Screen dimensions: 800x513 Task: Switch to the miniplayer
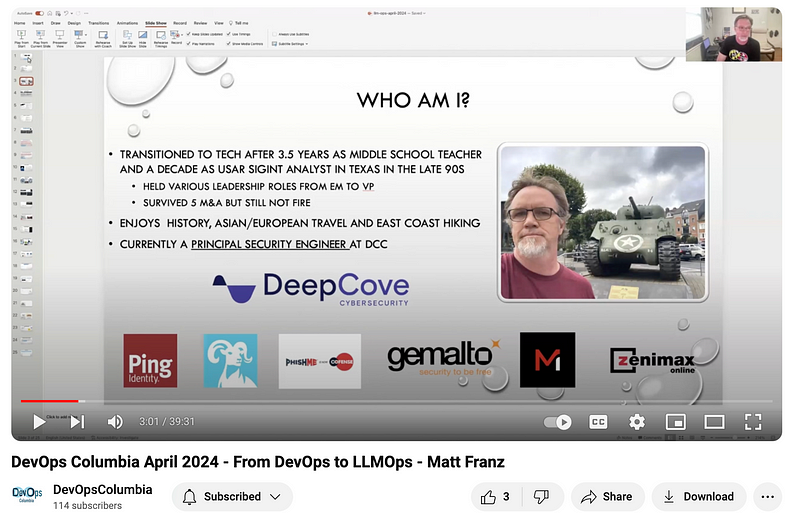click(x=676, y=422)
